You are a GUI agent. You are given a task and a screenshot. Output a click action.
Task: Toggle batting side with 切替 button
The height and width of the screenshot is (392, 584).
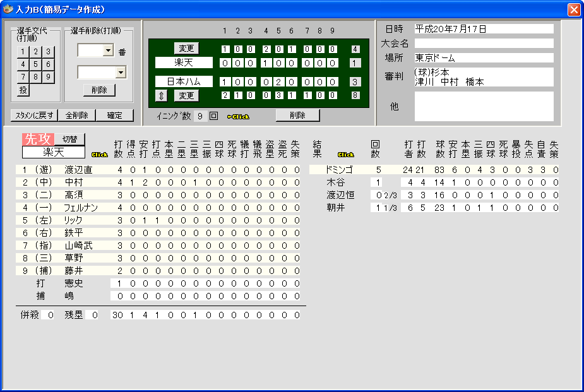[70, 140]
